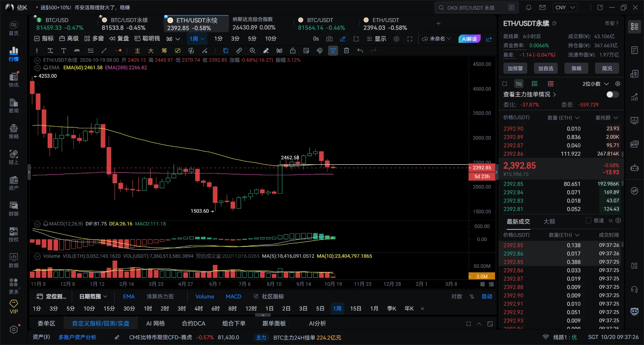
Task: Select the text drawing tool (T icon)
Action: 63,51
